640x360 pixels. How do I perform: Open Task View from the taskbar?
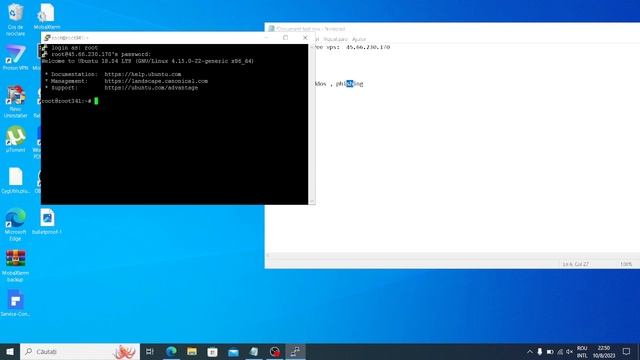[x=149, y=351]
